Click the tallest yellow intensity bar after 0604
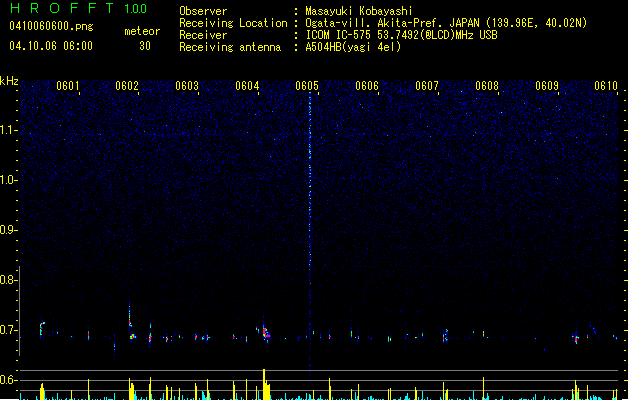This screenshot has width=629, height=400. coord(264,384)
